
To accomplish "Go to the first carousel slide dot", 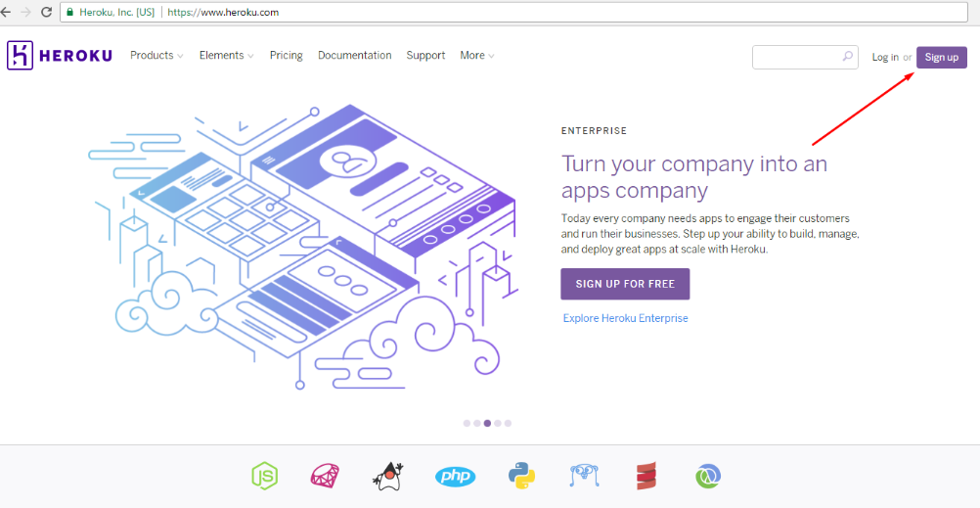I will [x=467, y=423].
